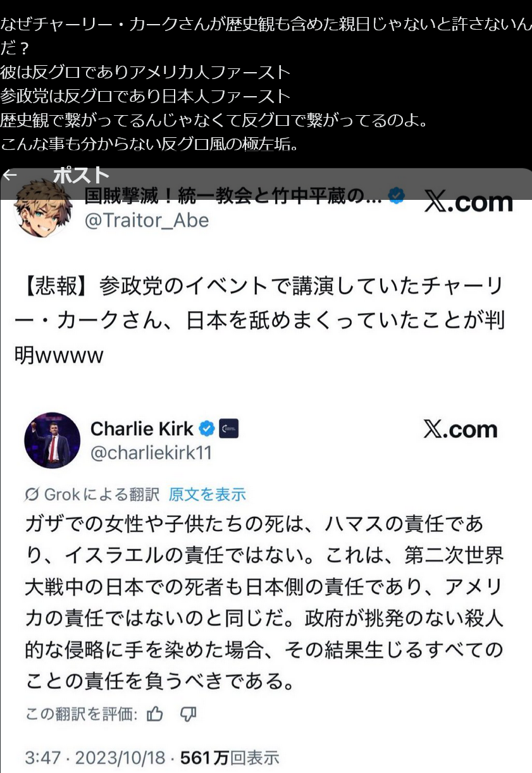Screen dimensions: 532x773
Task: Click the ポスト header title
Action: 81,175
